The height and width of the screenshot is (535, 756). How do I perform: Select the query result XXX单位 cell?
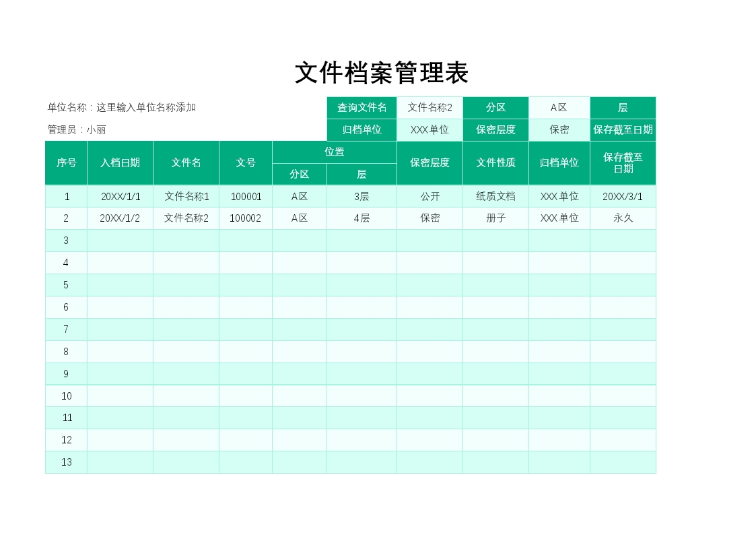(429, 130)
